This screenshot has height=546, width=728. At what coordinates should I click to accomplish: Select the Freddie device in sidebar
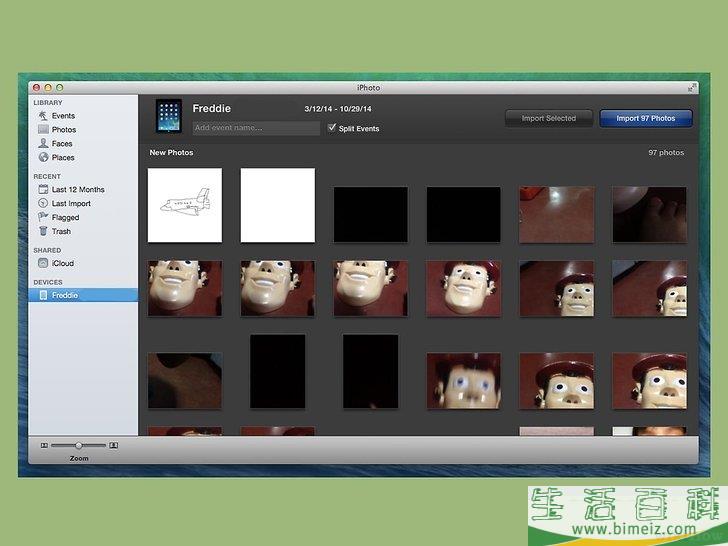click(83, 295)
